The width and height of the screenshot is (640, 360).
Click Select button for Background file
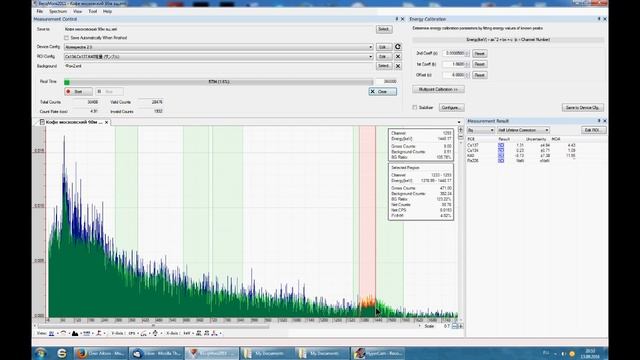tap(384, 66)
